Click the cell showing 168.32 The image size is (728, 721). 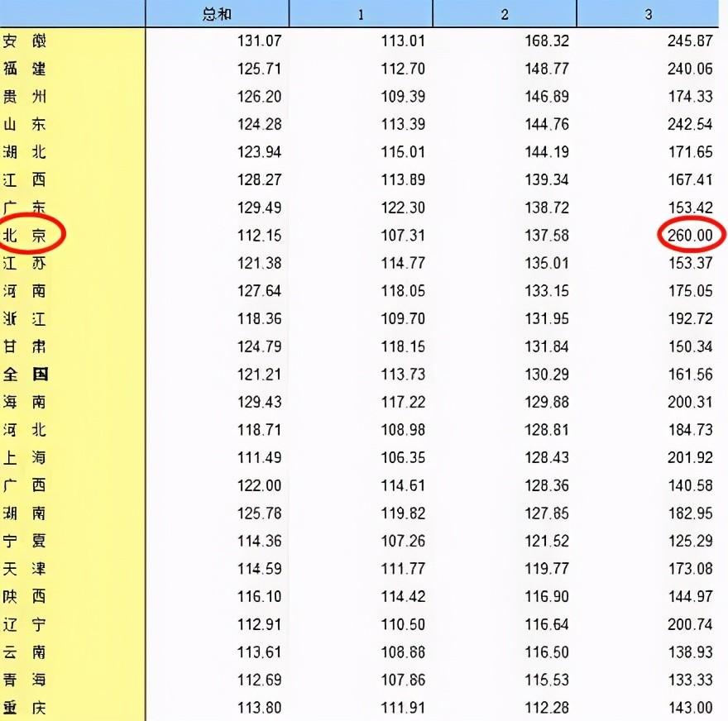click(547, 41)
